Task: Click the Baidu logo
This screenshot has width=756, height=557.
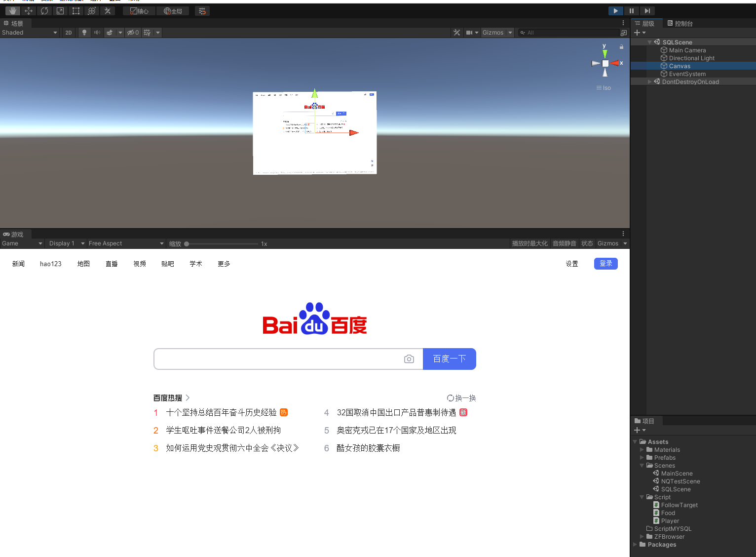Action: pyautogui.click(x=315, y=319)
